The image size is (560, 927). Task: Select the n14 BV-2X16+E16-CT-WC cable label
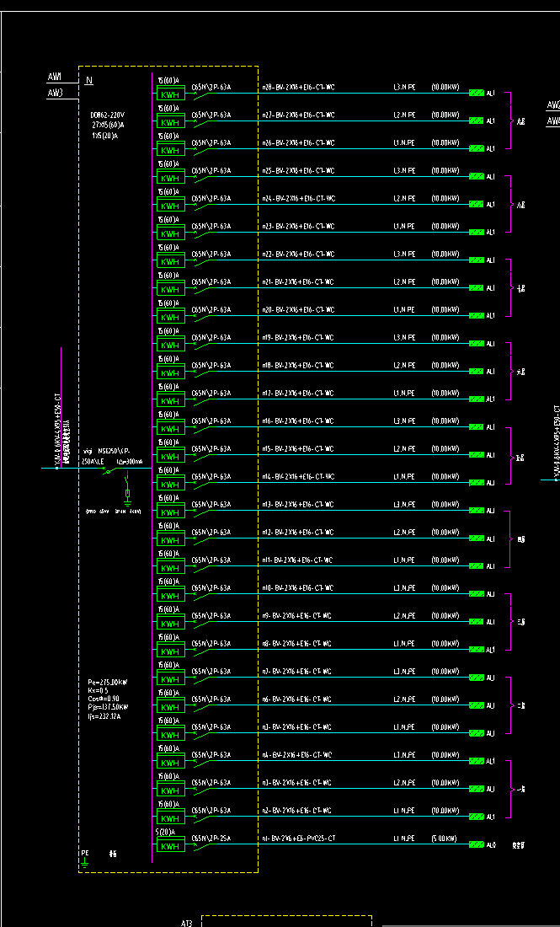pyautogui.click(x=298, y=476)
